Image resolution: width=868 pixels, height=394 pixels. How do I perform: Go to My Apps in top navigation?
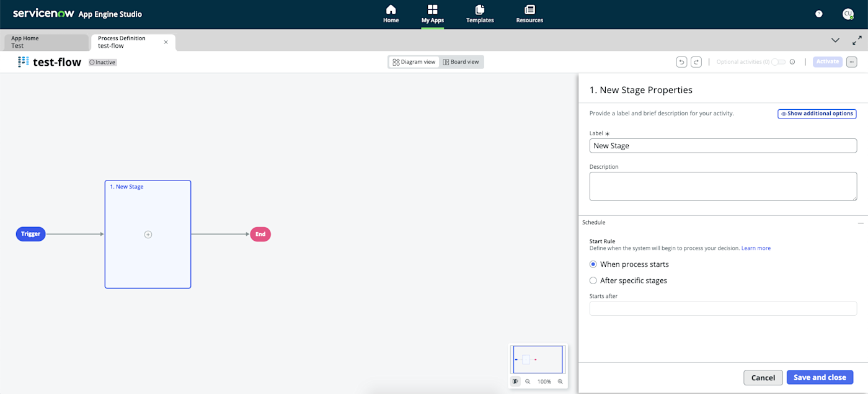pos(432,14)
